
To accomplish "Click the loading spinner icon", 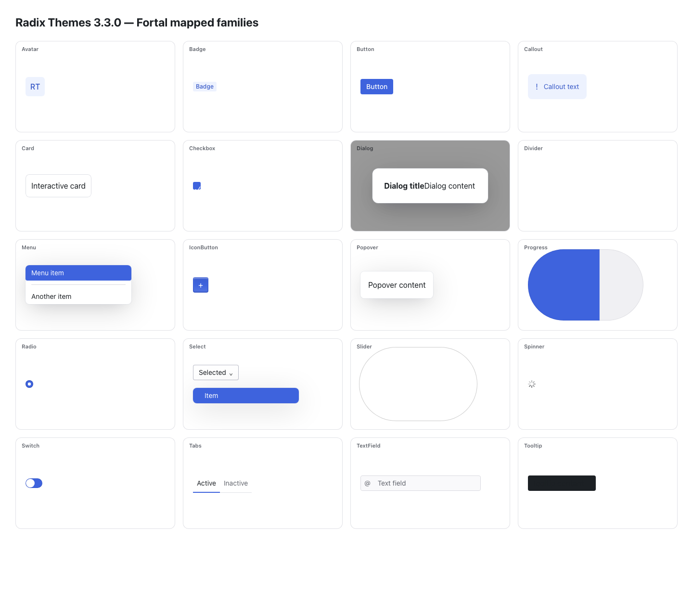I will (x=532, y=384).
